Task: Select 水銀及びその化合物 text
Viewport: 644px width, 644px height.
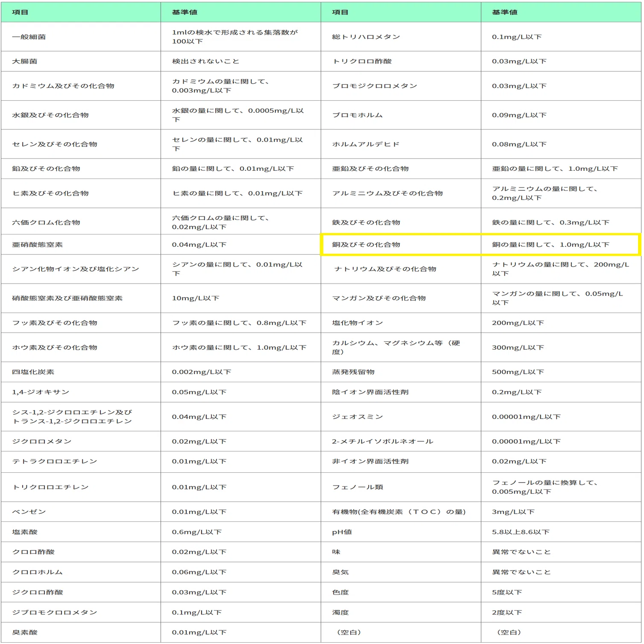Action: click(x=50, y=115)
